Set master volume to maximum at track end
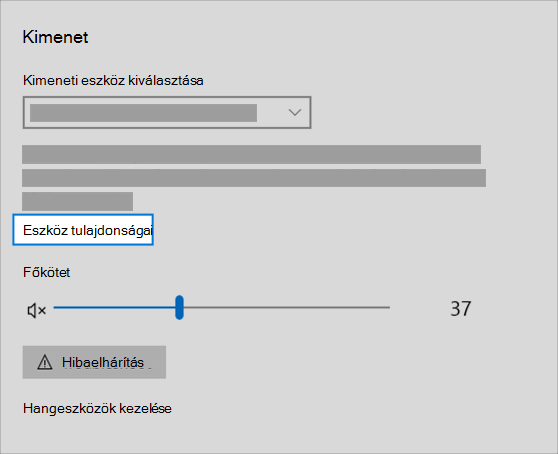 coord(389,307)
